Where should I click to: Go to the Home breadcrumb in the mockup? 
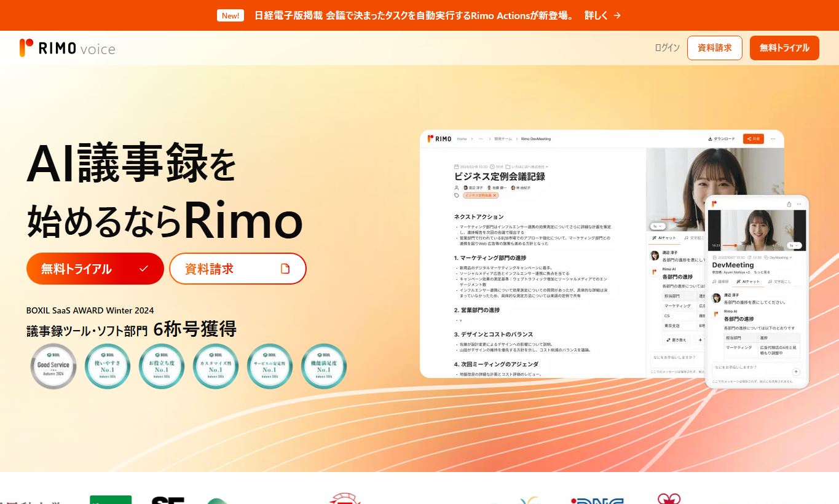point(462,139)
